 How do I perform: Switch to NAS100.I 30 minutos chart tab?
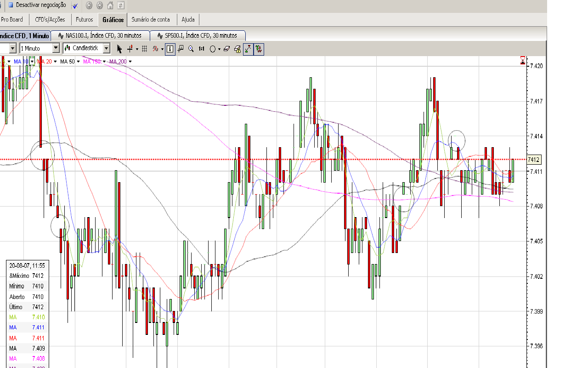tap(100, 35)
